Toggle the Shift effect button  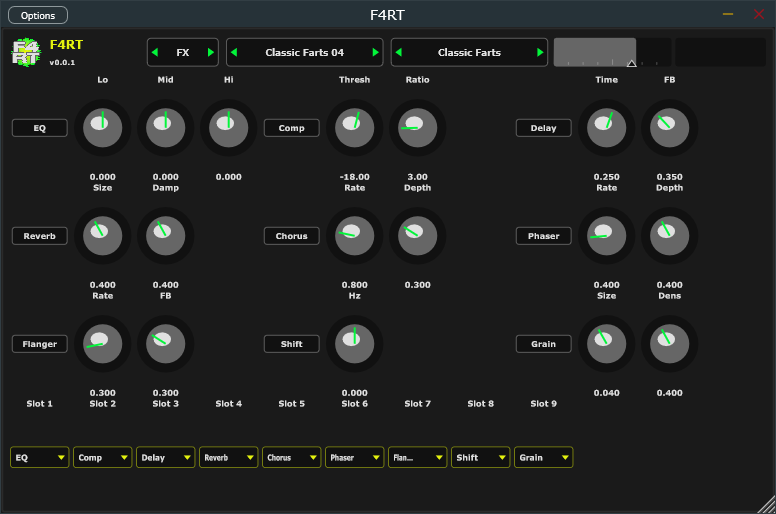tap(291, 344)
